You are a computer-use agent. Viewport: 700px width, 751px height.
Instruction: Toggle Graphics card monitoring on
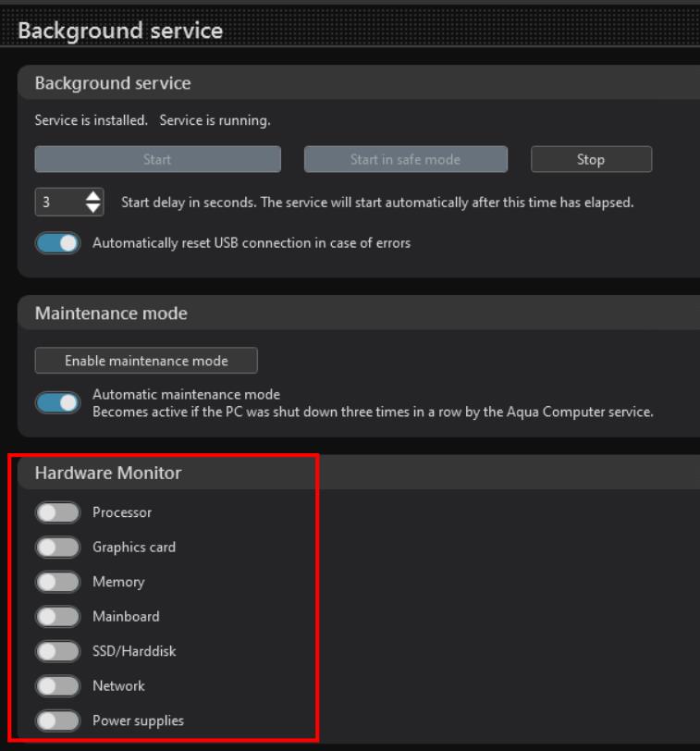pyautogui.click(x=57, y=548)
